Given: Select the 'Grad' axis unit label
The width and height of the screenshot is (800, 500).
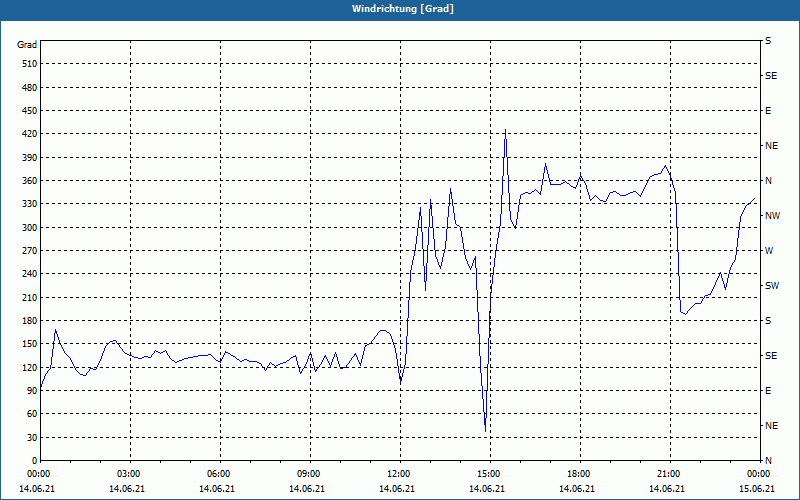Looking at the screenshot, I should coord(27,45).
